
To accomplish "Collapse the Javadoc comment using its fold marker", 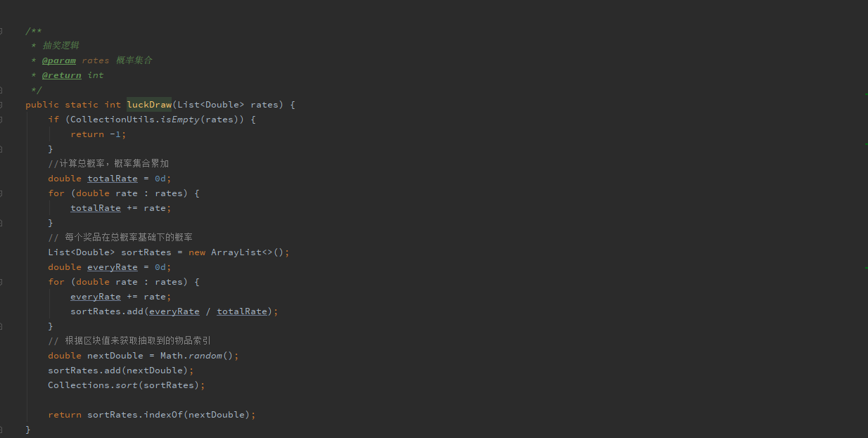I will tap(1, 31).
